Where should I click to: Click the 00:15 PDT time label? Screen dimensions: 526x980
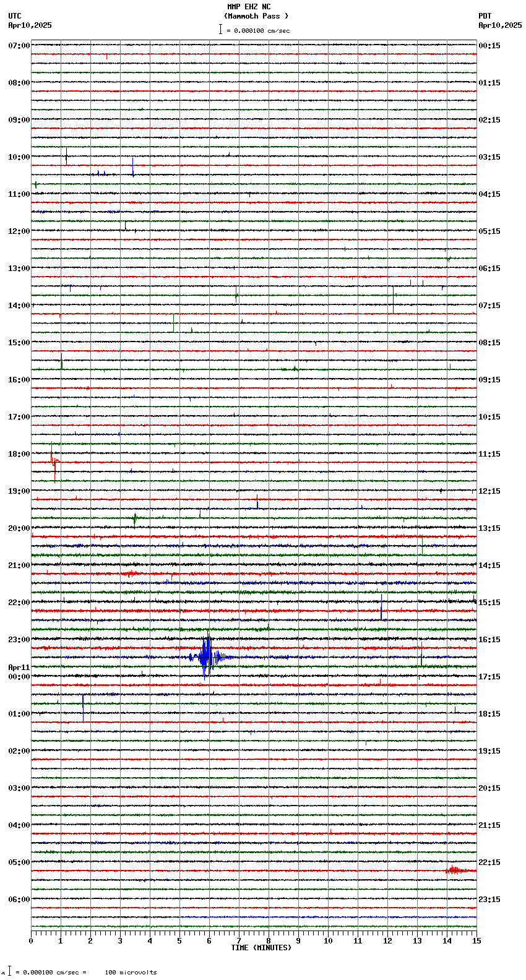pyautogui.click(x=489, y=46)
